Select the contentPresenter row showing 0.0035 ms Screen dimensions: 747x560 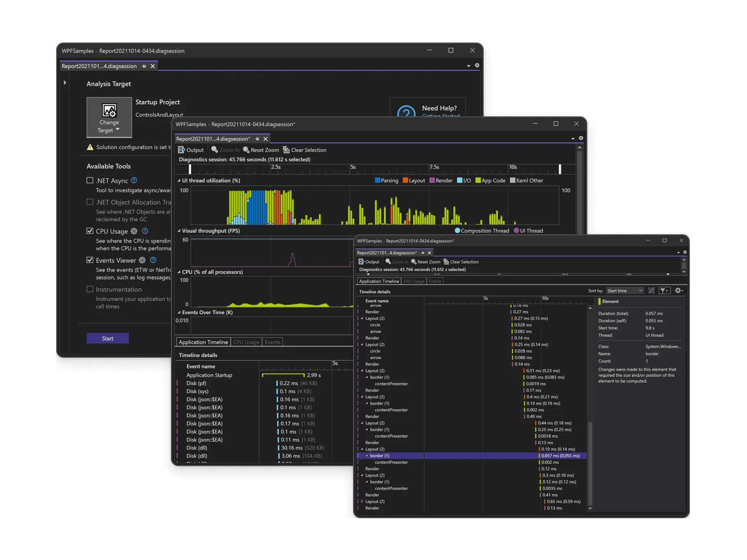pyautogui.click(x=472, y=488)
